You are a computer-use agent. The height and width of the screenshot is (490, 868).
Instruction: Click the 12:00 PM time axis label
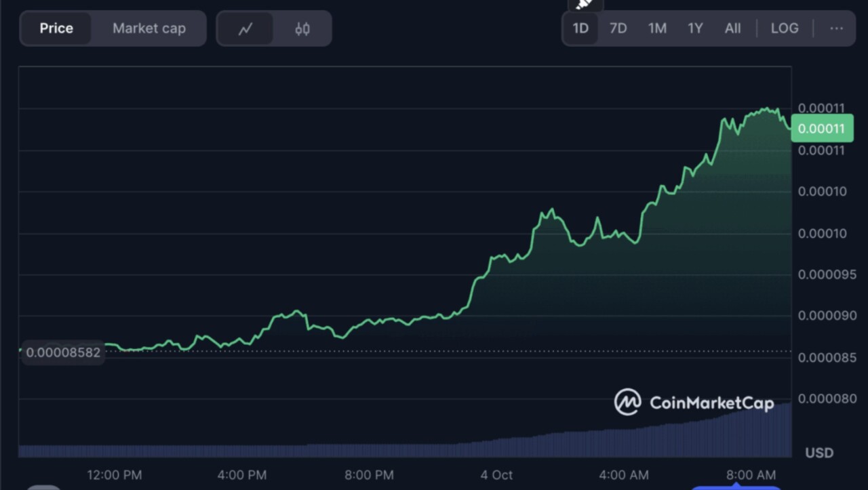point(115,475)
